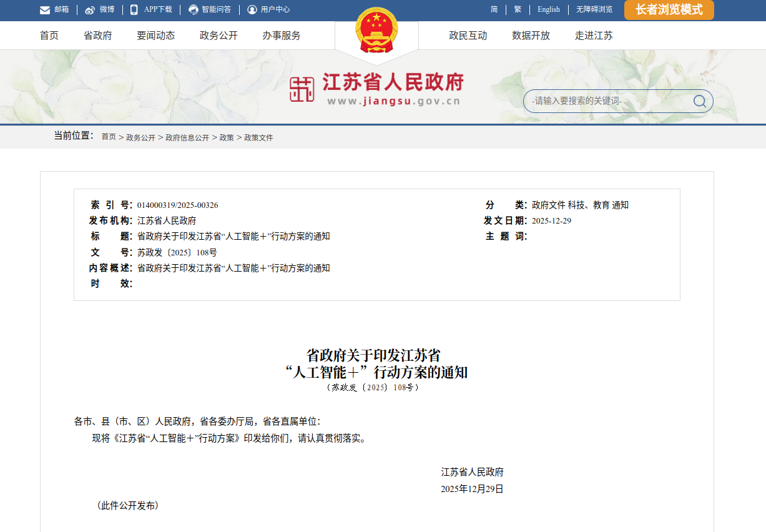Click the APP download phone icon

tap(134, 10)
